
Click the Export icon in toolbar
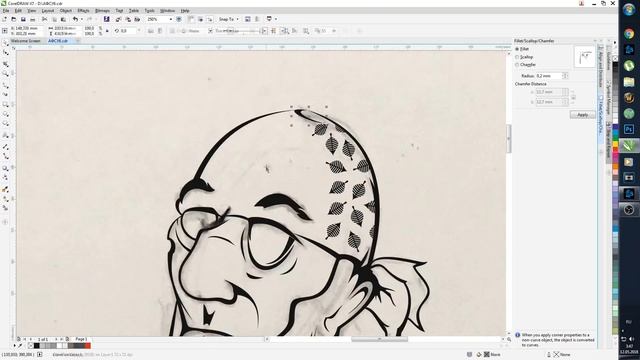(x=128, y=19)
